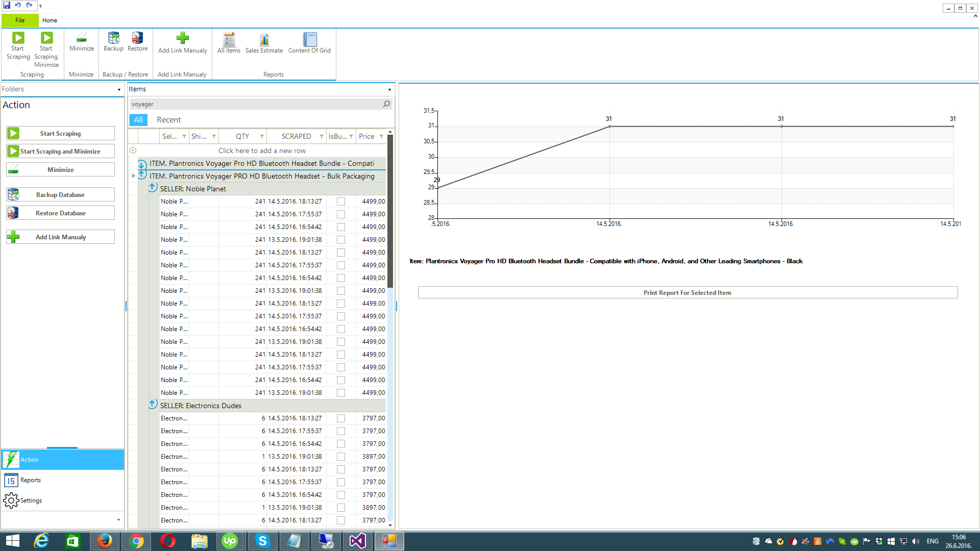Open the Folders pane dropdown
Image resolution: width=980 pixels, height=551 pixels.
pos(119,90)
